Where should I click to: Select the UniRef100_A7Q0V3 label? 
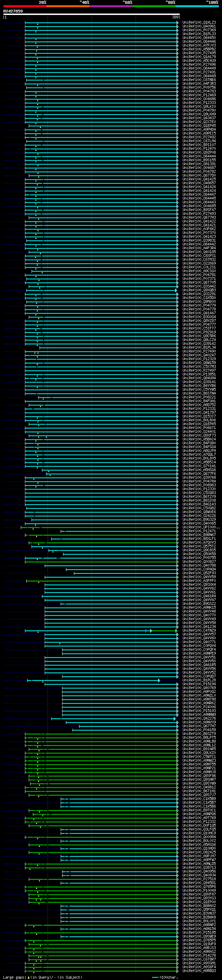(x=199, y=543)
